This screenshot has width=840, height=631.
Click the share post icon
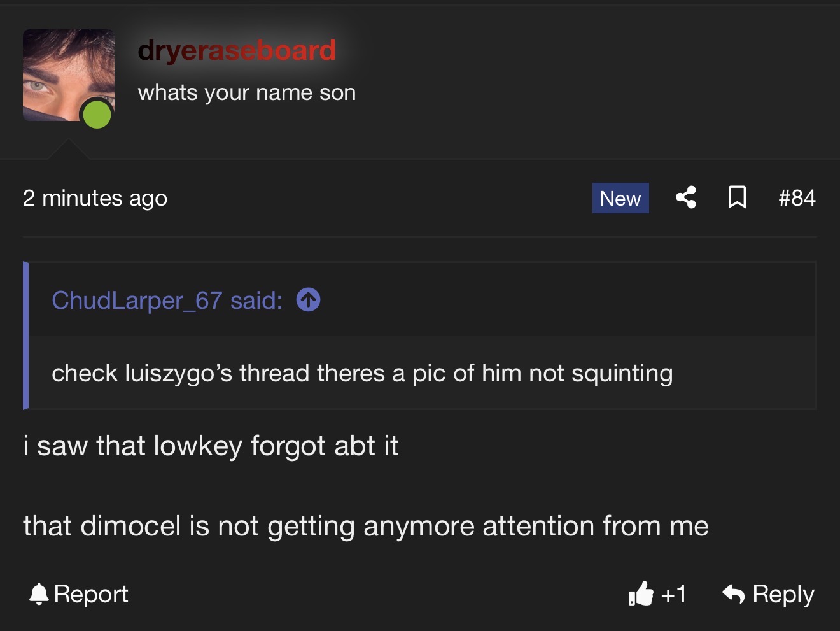[685, 197]
